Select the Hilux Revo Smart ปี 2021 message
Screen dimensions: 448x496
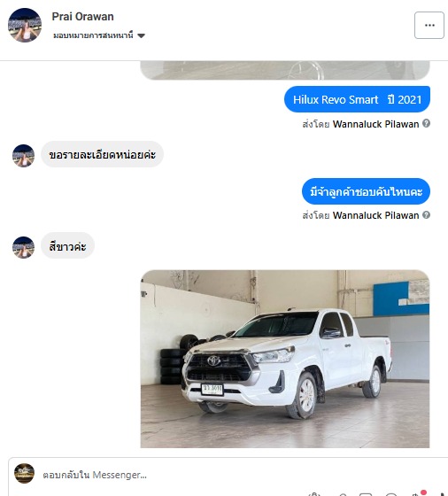pos(357,99)
